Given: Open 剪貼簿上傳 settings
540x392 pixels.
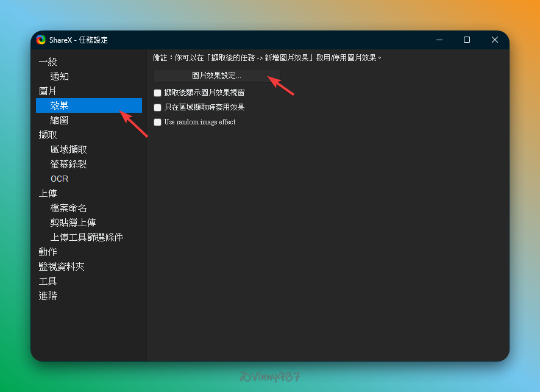Looking at the screenshot, I should [x=73, y=223].
